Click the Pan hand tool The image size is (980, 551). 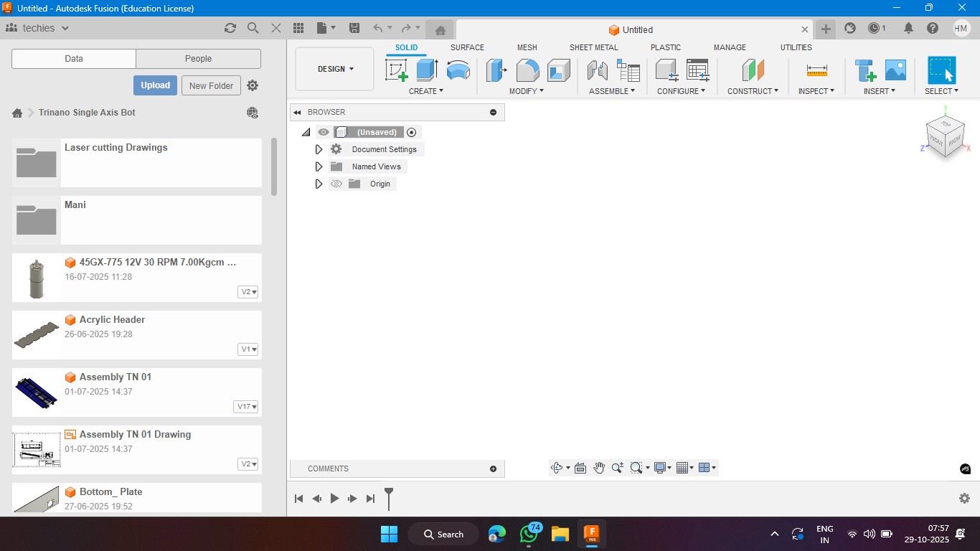coord(598,468)
